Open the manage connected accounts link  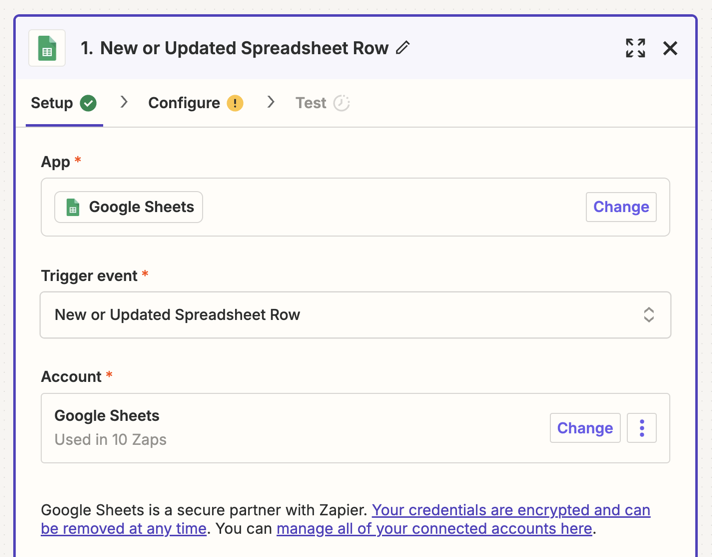pos(434,528)
